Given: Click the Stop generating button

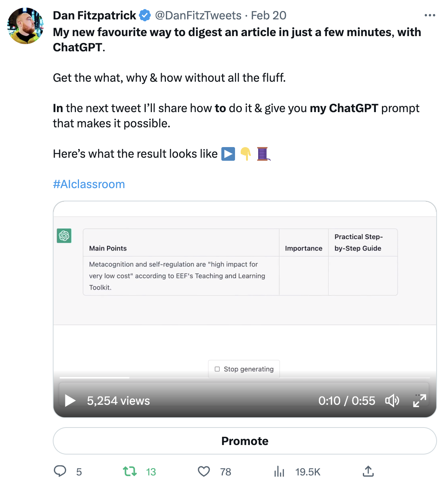Looking at the screenshot, I should point(244,369).
